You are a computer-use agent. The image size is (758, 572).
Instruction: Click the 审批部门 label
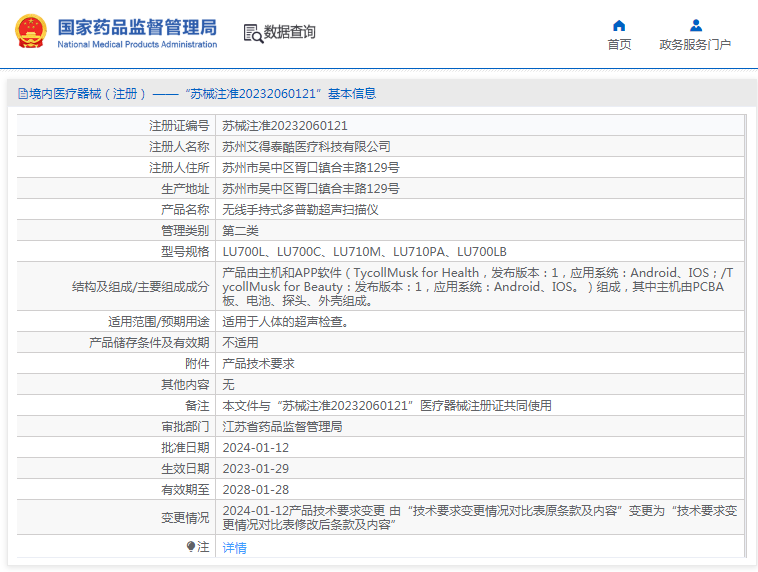tap(185, 426)
